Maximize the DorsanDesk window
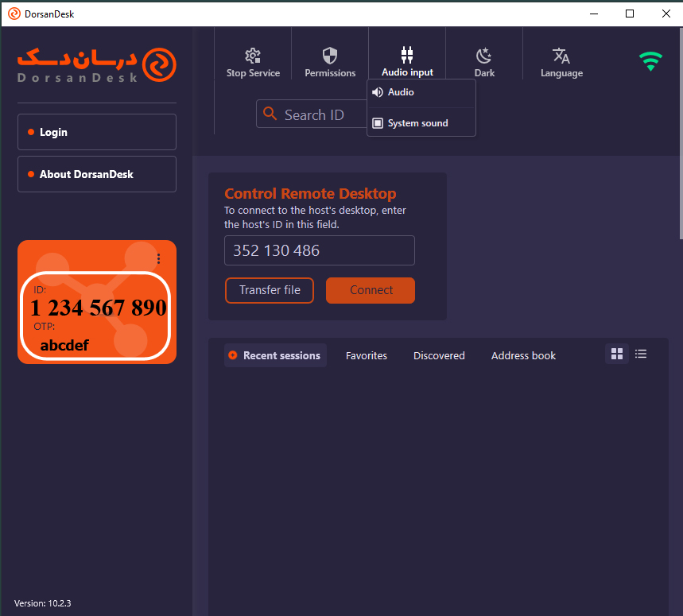The height and width of the screenshot is (616, 683). (630, 14)
